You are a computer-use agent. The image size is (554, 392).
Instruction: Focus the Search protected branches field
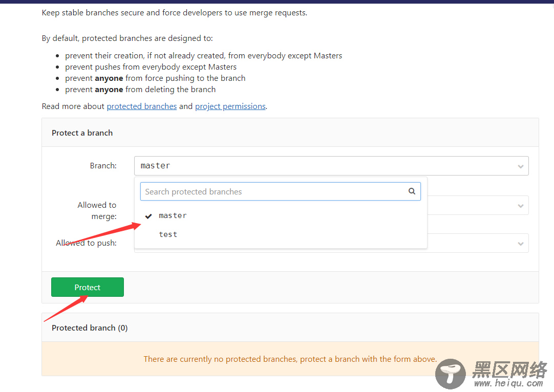click(x=280, y=191)
